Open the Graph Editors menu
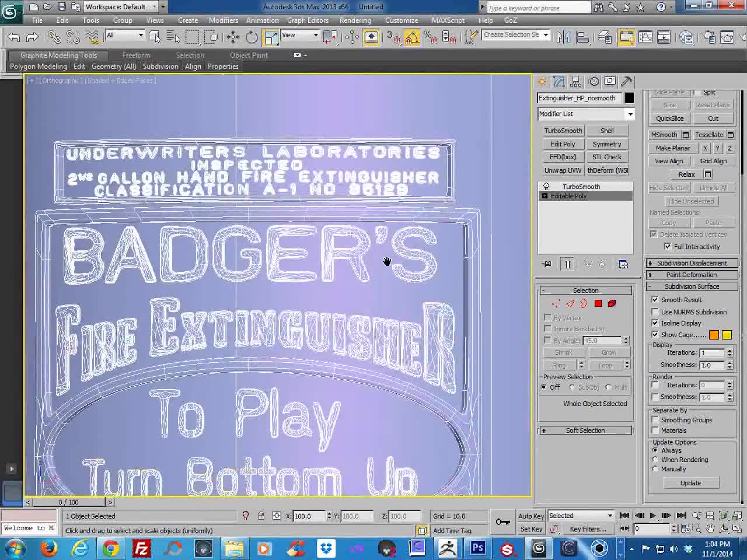Viewport: 747px width, 560px height. pos(308,20)
